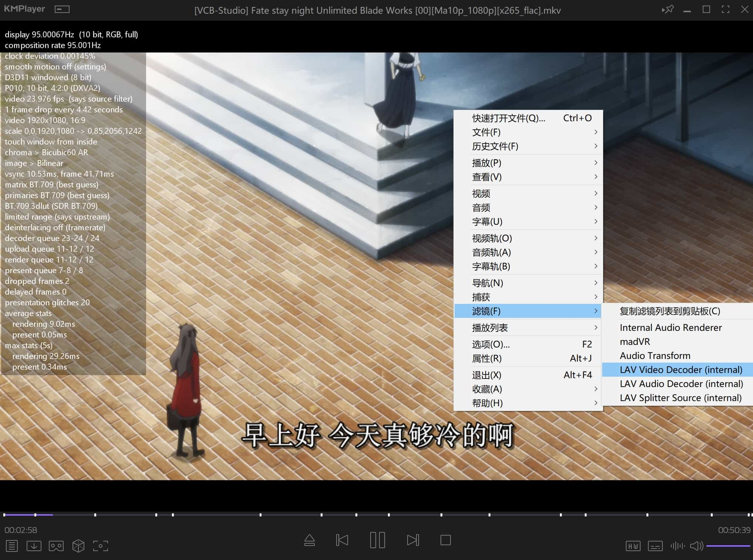753x560 pixels.
Task: Click the arrow beside 字幕(U)
Action: (x=595, y=221)
